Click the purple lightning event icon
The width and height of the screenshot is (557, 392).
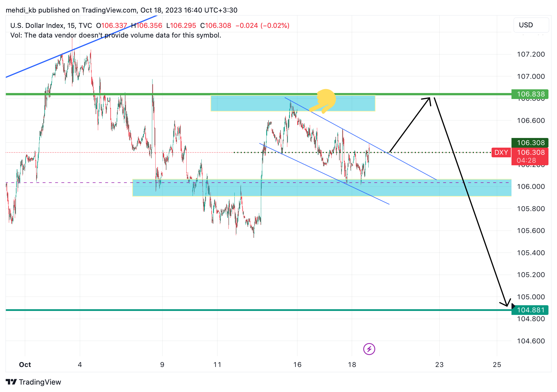click(x=369, y=349)
